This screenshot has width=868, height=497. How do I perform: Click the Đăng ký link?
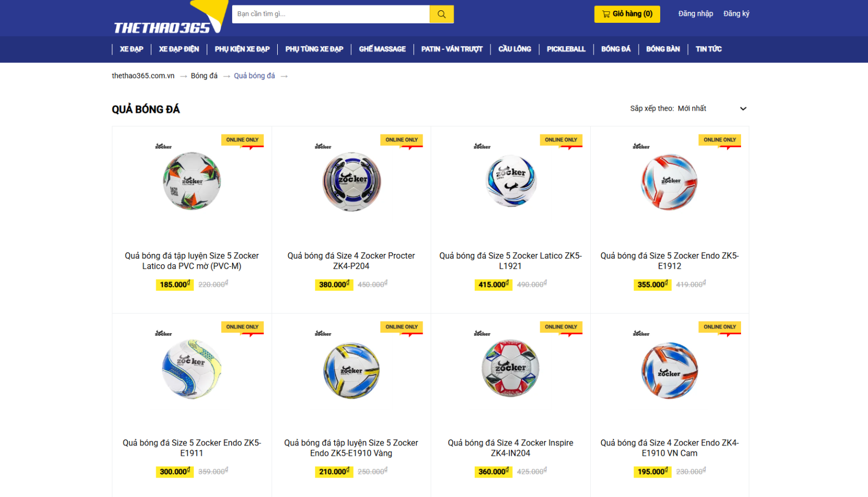[x=736, y=14]
